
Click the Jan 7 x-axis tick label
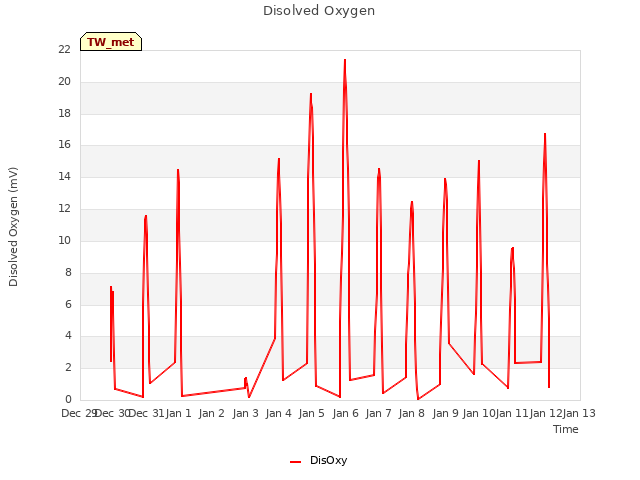(378, 413)
